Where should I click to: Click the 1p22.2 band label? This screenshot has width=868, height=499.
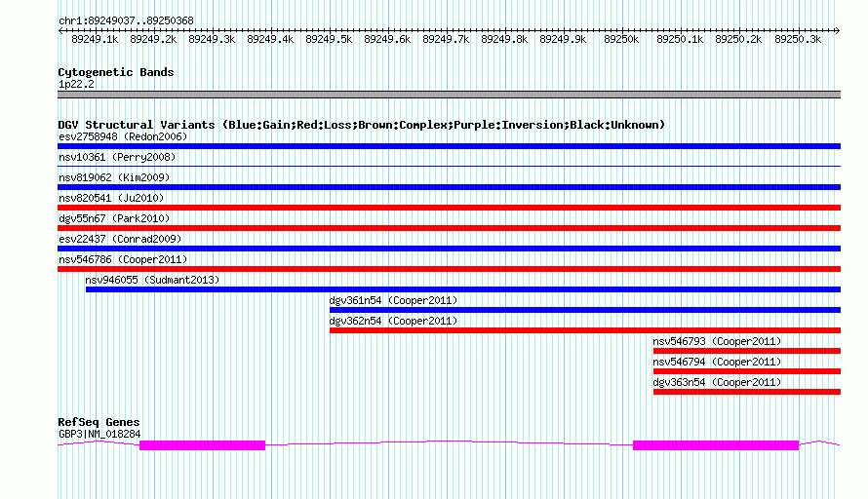pos(76,84)
